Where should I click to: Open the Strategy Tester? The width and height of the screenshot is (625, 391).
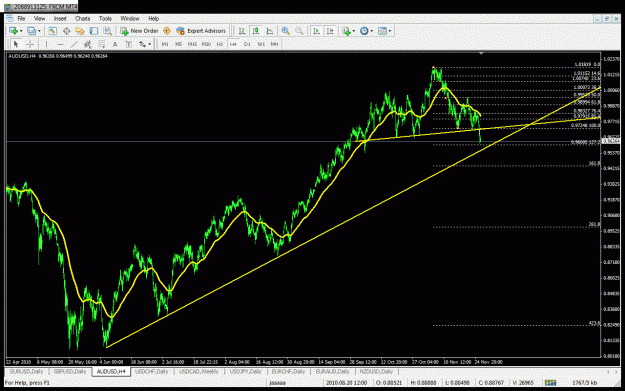pyautogui.click(x=108, y=31)
